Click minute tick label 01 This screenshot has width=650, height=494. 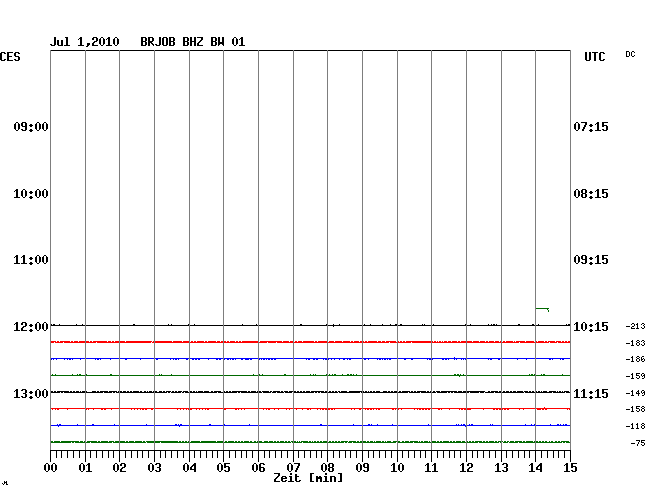pyautogui.click(x=85, y=468)
